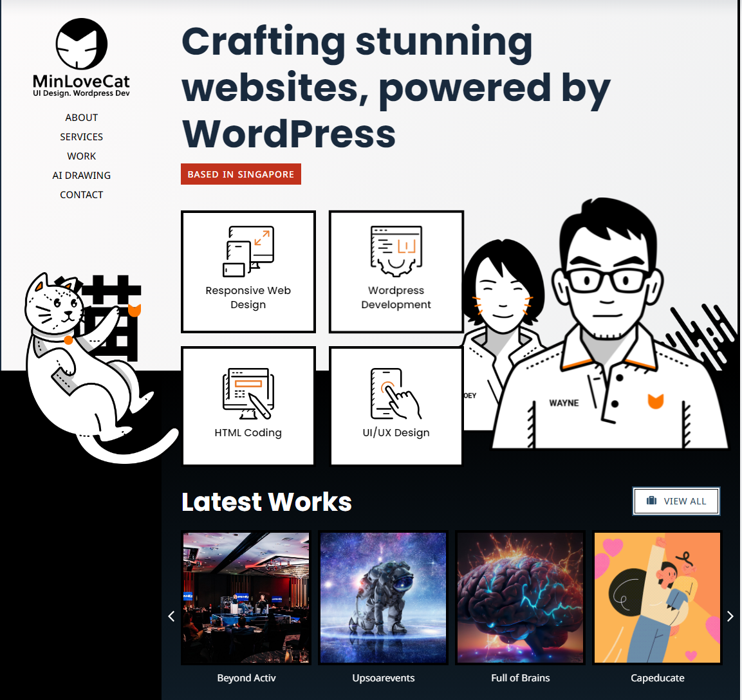Open the AI Drawing page

(x=82, y=176)
